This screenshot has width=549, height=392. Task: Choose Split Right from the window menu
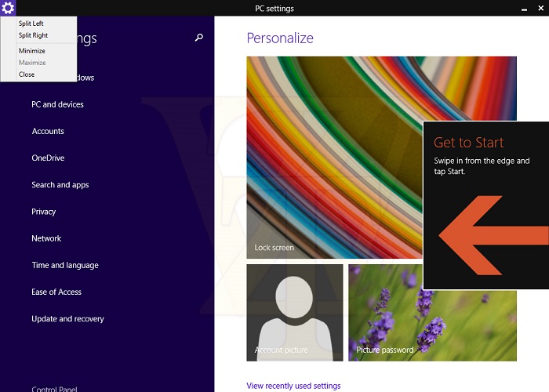click(33, 35)
